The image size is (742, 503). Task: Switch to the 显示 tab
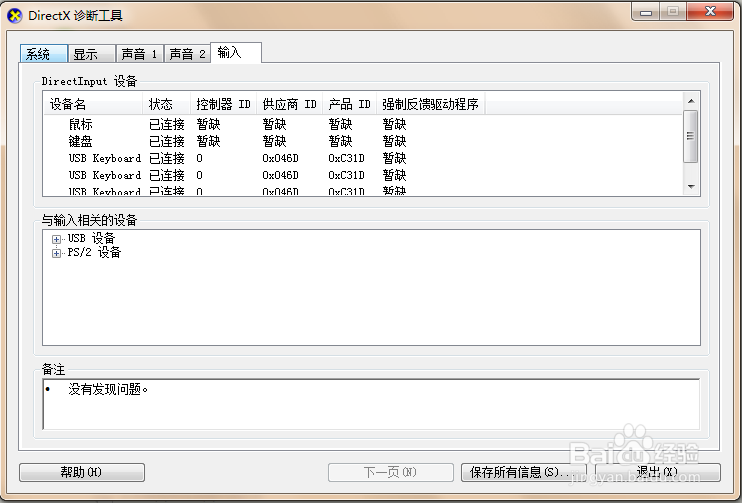pyautogui.click(x=92, y=54)
